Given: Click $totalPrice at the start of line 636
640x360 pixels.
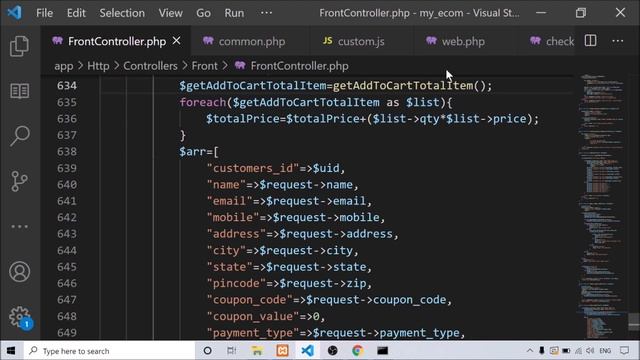Looking at the screenshot, I should point(242,119).
